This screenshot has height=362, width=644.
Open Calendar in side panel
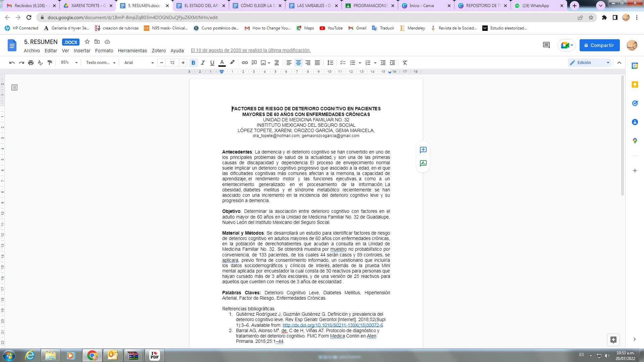point(635,66)
